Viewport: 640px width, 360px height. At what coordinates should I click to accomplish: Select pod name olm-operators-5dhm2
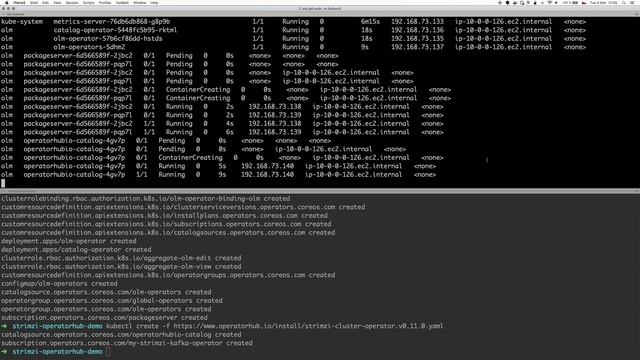(89, 47)
